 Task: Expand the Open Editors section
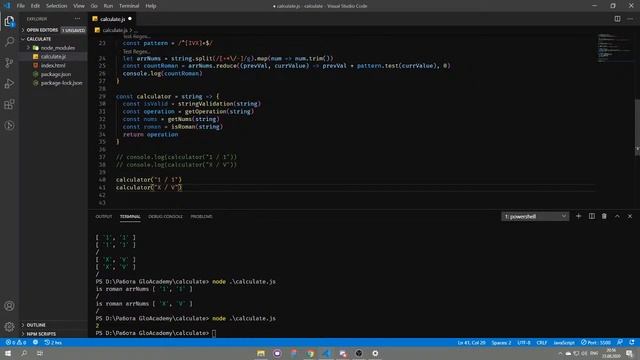click(53, 30)
